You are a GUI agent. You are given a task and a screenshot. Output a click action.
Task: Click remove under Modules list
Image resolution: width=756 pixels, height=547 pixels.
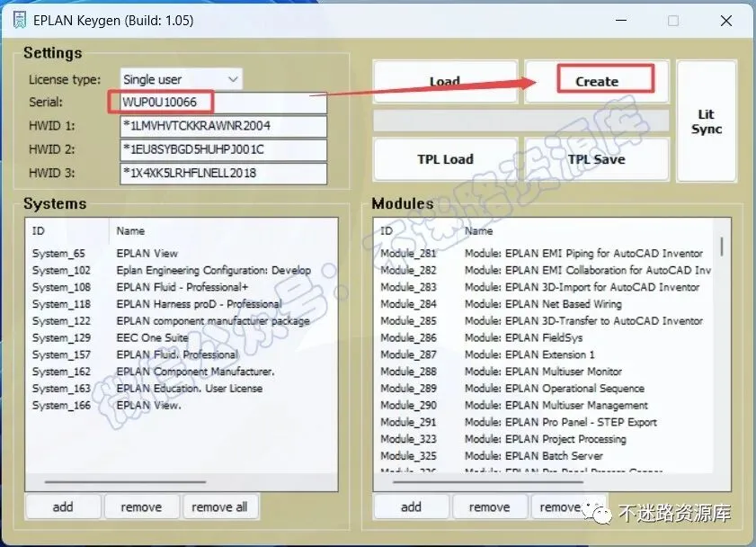point(489,507)
